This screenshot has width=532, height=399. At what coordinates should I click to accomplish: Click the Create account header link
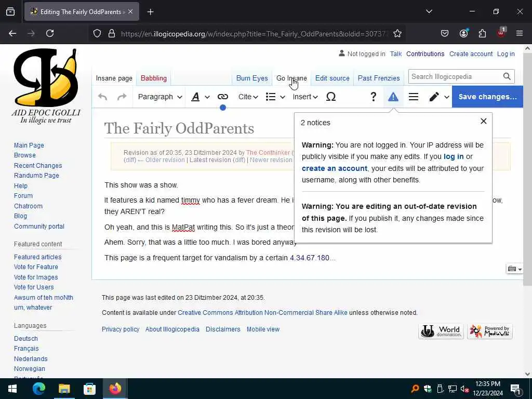pos(471,54)
